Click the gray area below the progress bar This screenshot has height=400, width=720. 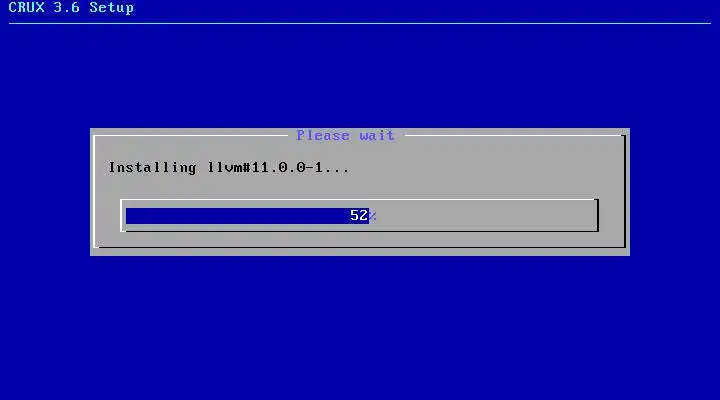(x=360, y=239)
